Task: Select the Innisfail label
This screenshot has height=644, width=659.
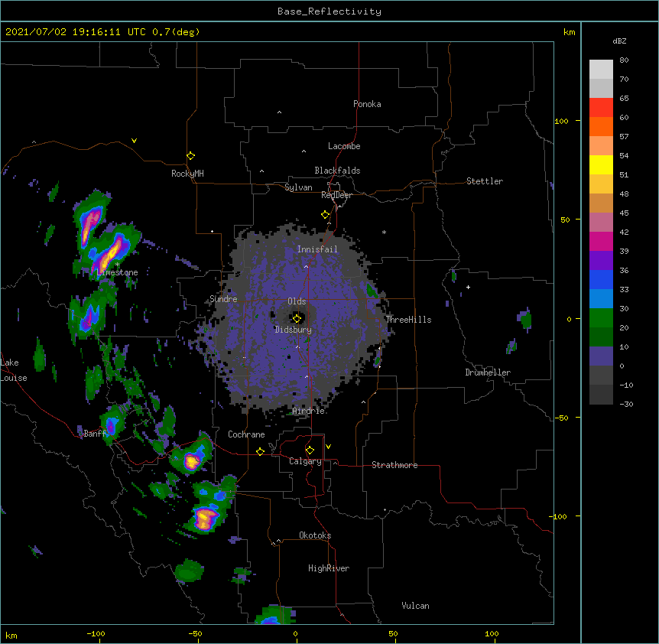Action: coord(317,249)
